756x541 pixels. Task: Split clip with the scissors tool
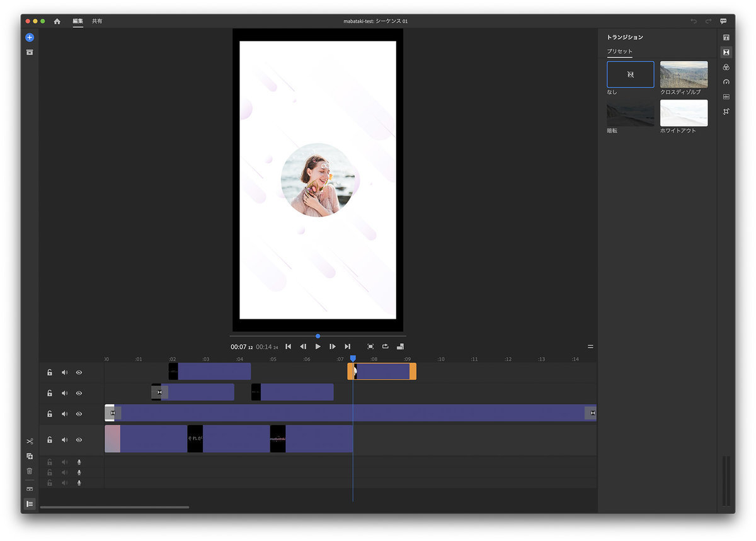(30, 441)
